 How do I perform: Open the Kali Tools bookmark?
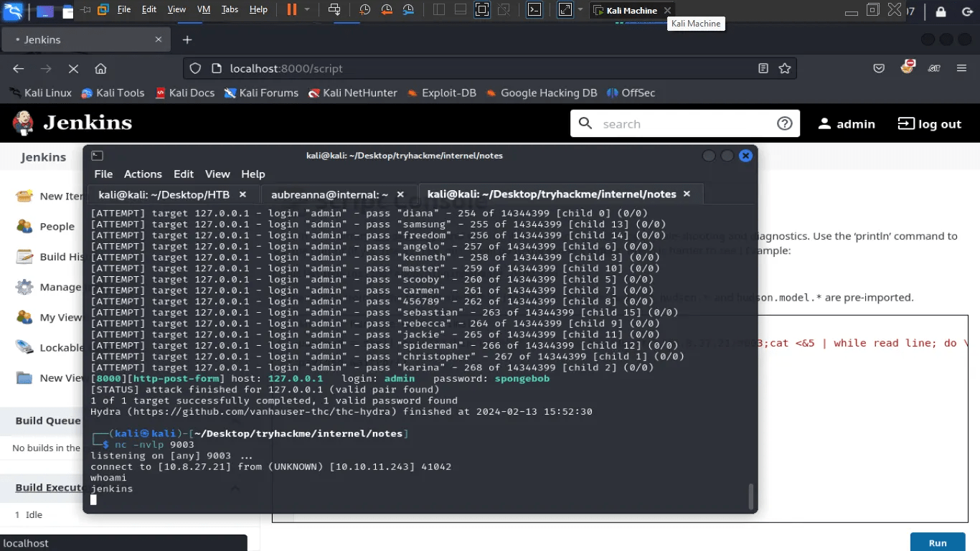113,93
